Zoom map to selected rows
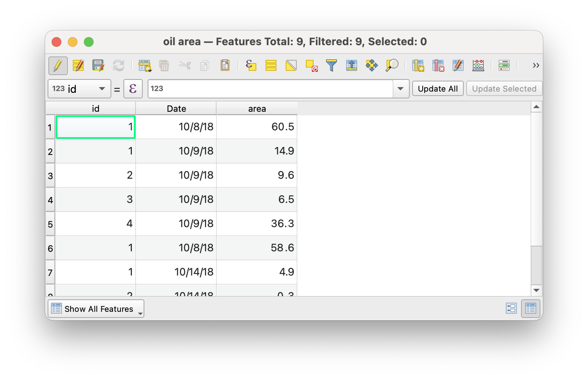The width and height of the screenshot is (588, 380). pos(392,65)
